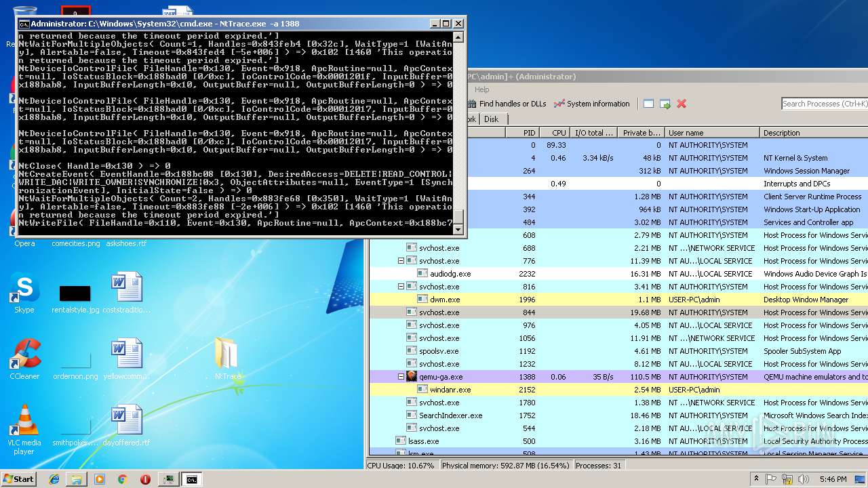868x488 pixels.
Task: Select the svchost.exe PID 1056 row
Action: point(618,338)
